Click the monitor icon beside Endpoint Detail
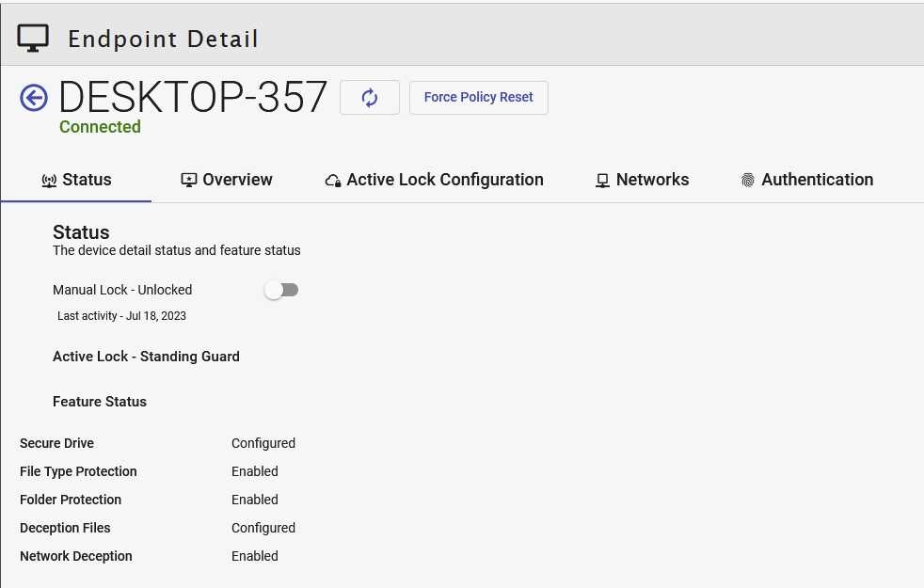Screen dimensions: 924x588 click(33, 38)
